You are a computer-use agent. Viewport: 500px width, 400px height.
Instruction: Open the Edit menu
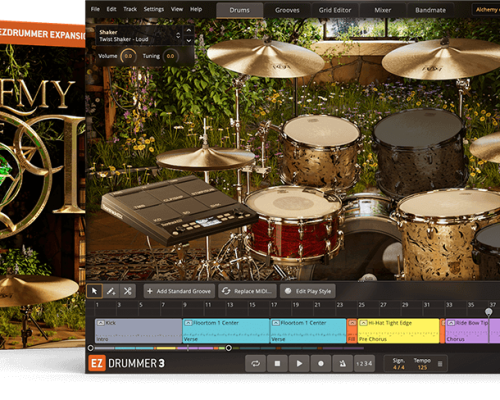point(111,9)
